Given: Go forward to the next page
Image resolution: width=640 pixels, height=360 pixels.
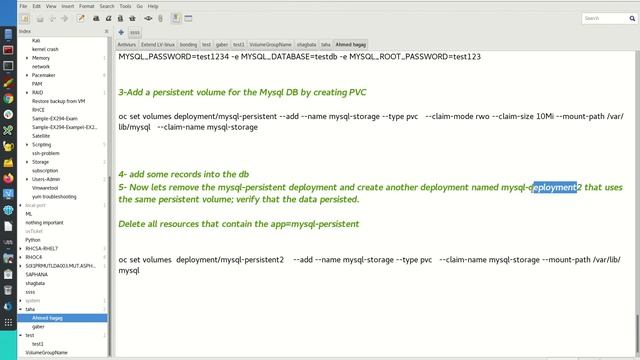Looking at the screenshot, I should (x=64, y=19).
